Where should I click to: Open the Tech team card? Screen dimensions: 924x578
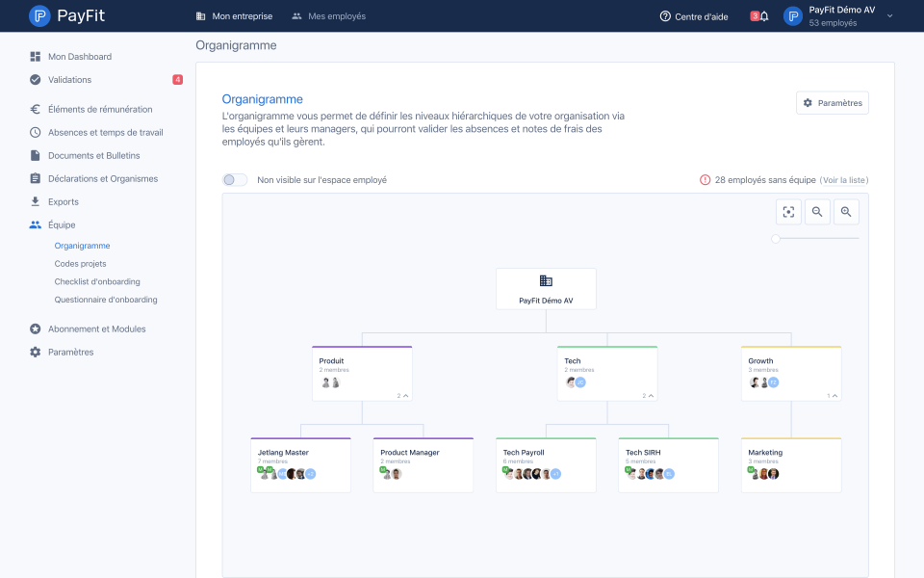coord(607,374)
